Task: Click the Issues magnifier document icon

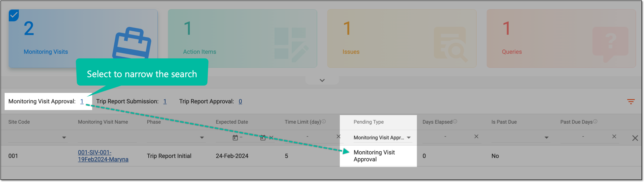Action: [x=451, y=44]
